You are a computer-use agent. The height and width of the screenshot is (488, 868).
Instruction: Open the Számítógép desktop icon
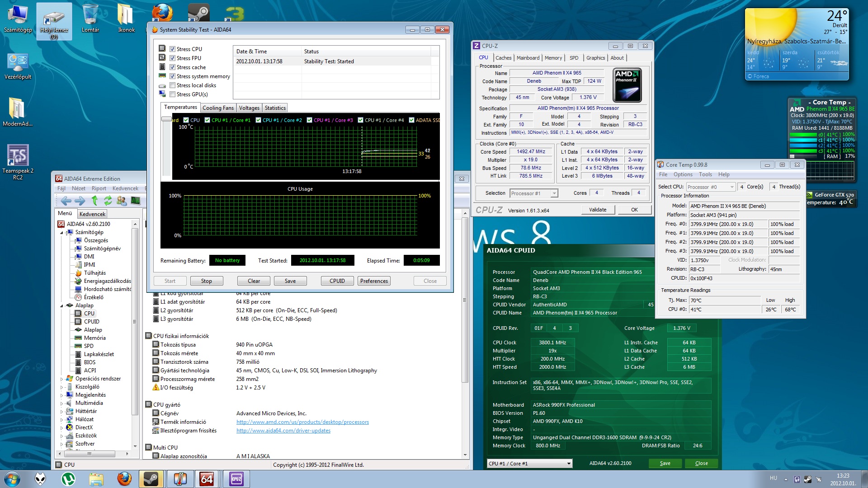(18, 19)
